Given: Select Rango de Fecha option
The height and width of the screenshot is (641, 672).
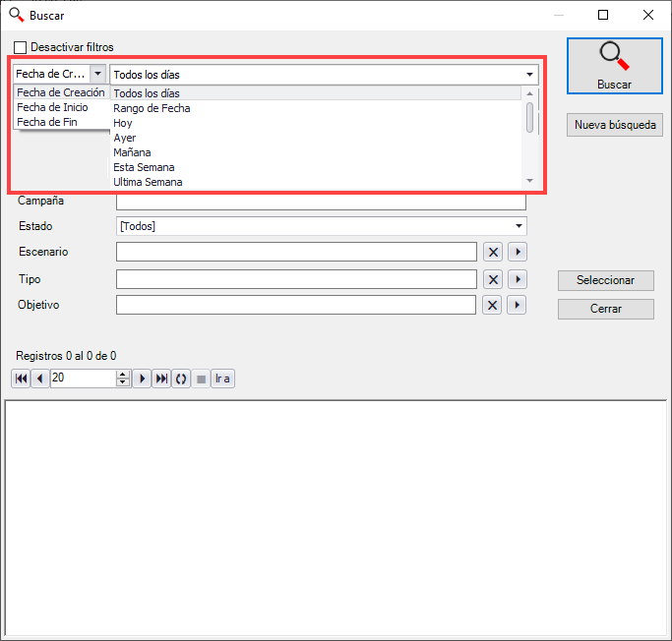Looking at the screenshot, I should 316,108.
